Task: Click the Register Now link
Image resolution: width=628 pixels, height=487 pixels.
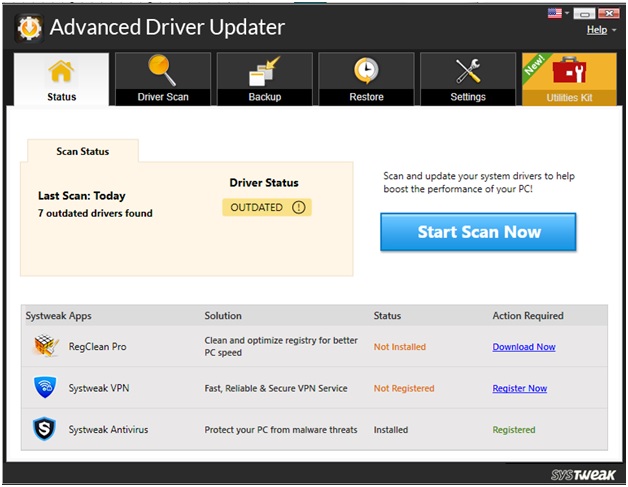Action: click(x=519, y=388)
